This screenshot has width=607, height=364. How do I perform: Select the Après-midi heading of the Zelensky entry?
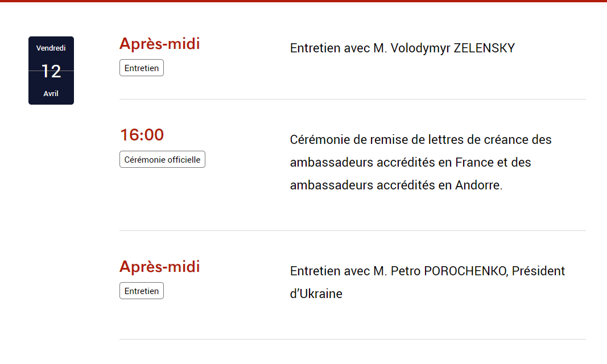click(159, 44)
